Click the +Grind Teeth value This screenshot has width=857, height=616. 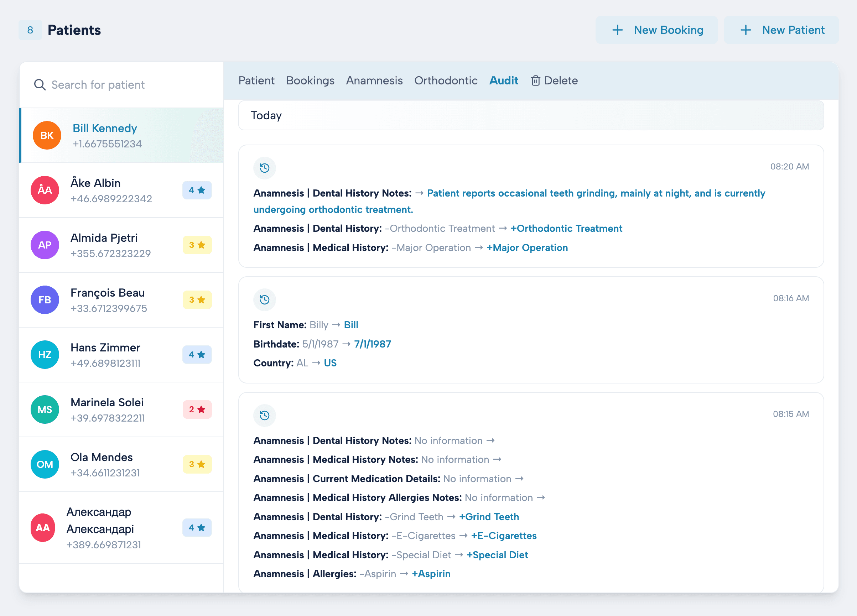pyautogui.click(x=489, y=517)
